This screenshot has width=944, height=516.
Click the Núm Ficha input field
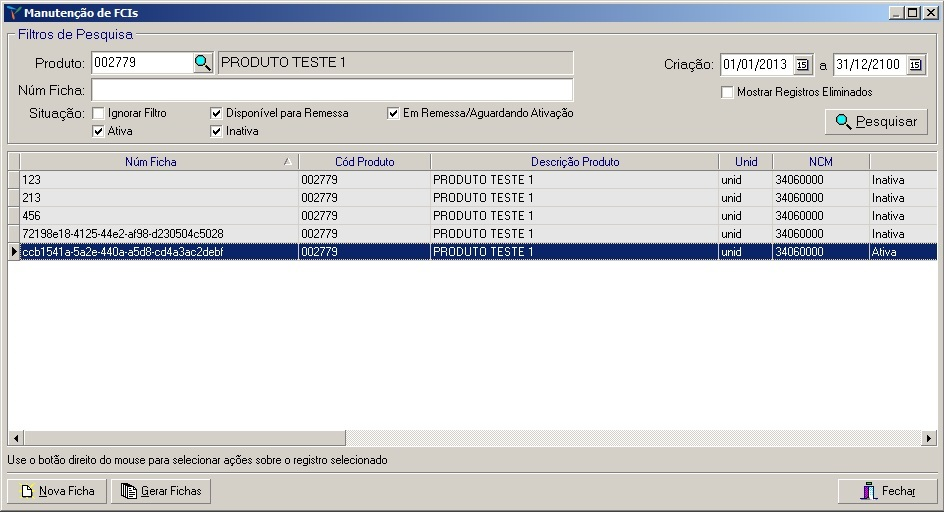(331, 90)
